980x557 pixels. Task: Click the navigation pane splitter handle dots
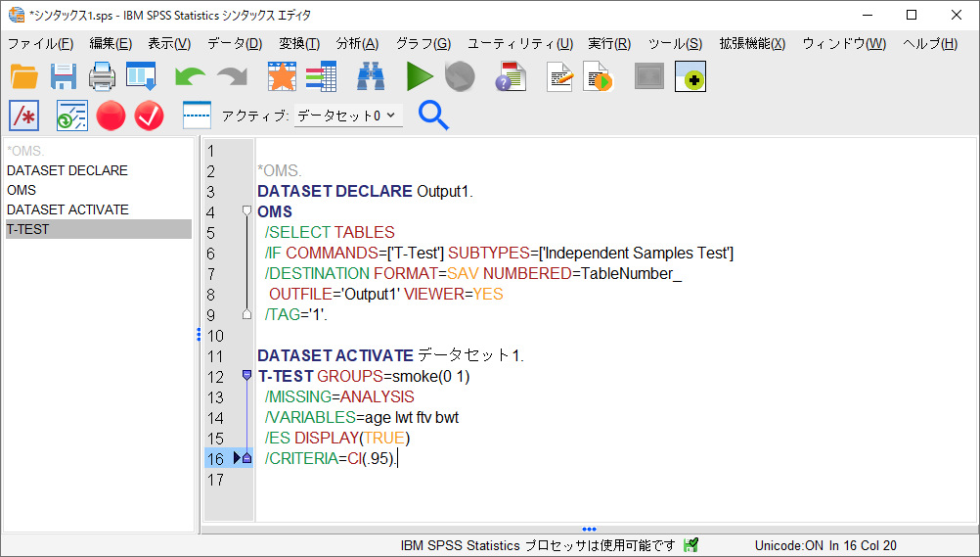[x=199, y=334]
